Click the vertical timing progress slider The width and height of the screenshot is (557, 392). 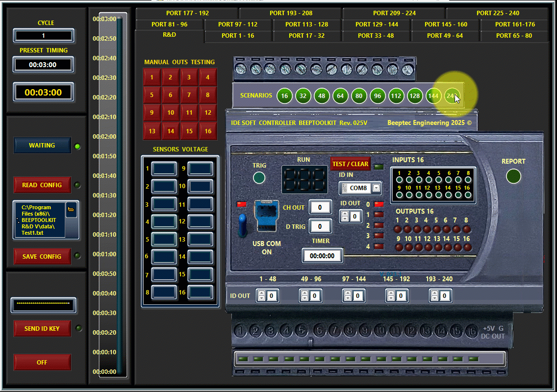pos(119,196)
